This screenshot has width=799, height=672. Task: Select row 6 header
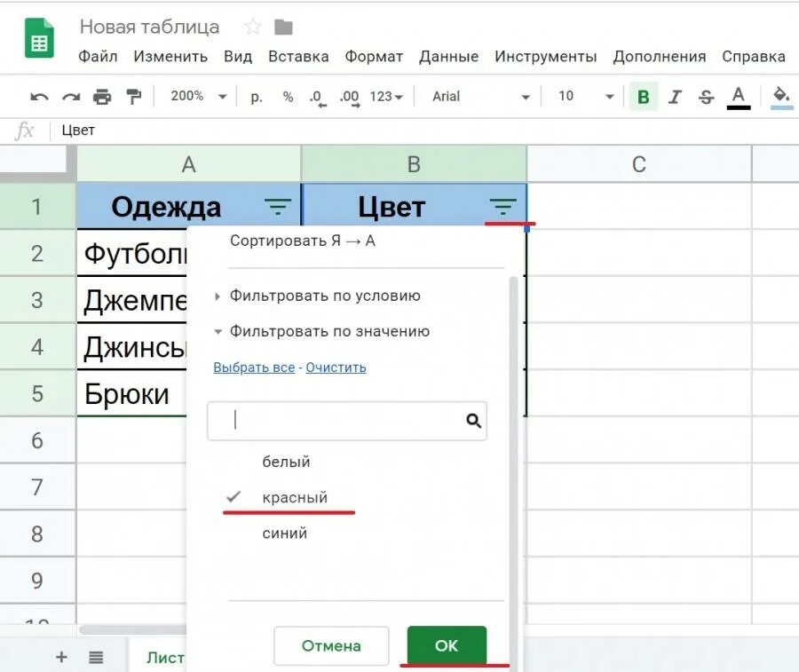click(x=36, y=440)
